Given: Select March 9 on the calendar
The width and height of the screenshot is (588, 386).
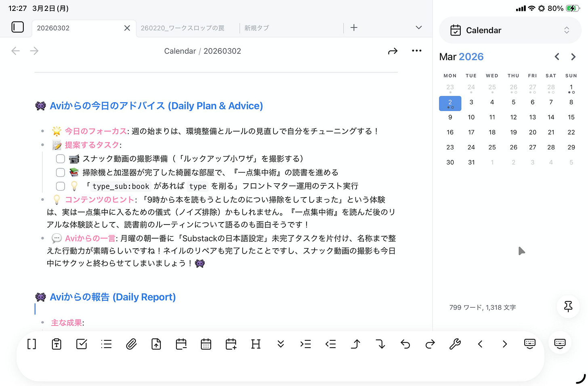Looking at the screenshot, I should (450, 117).
